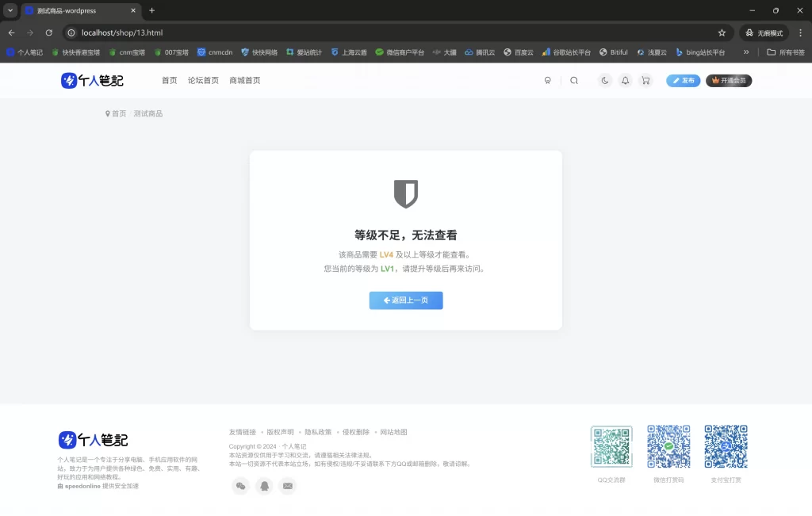Screen dimensions: 812x516
Task: Click the 个人笔记 site logo
Action: point(91,80)
